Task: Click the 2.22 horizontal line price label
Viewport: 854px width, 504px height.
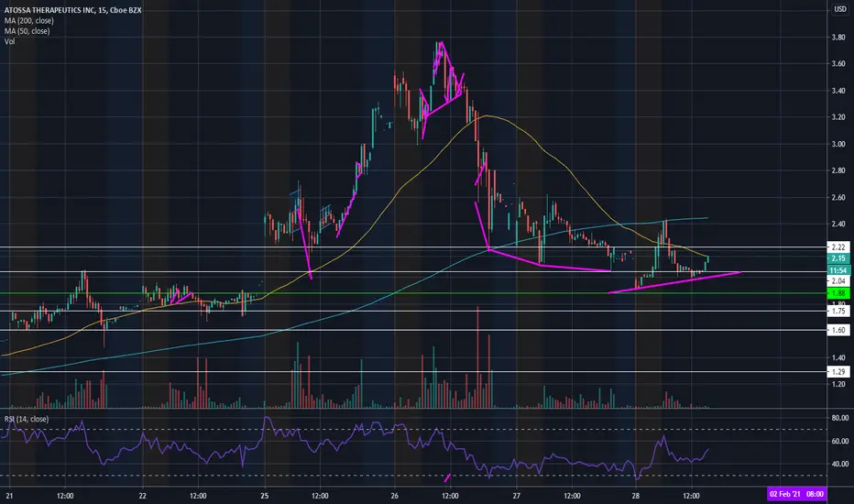Action: coord(838,247)
